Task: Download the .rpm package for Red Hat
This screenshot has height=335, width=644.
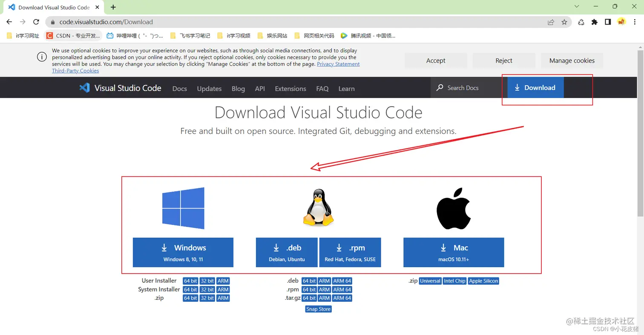Action: 350,252
